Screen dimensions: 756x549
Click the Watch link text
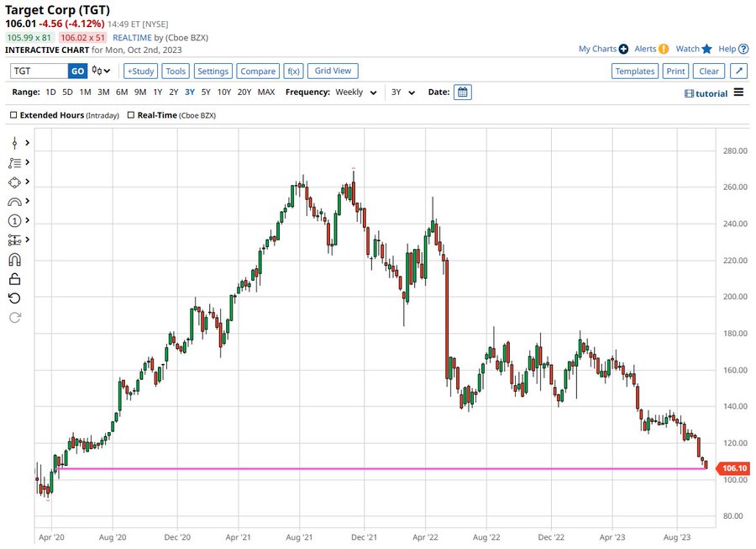click(x=687, y=49)
